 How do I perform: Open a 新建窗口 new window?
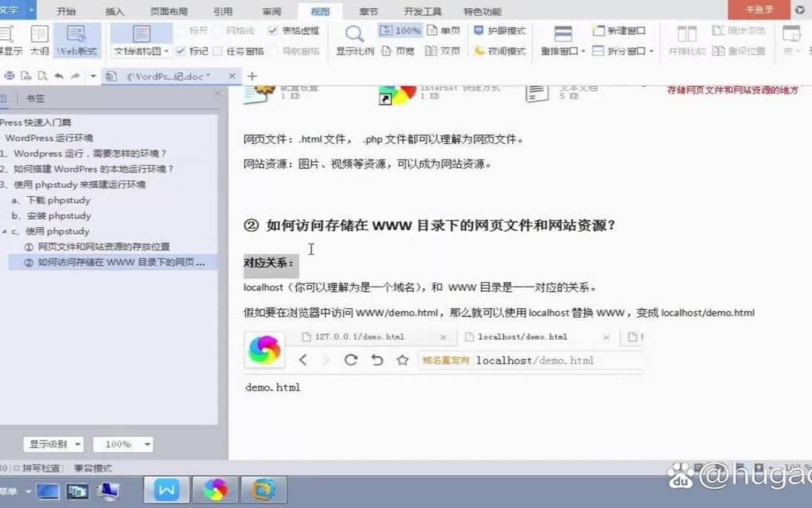pos(619,31)
